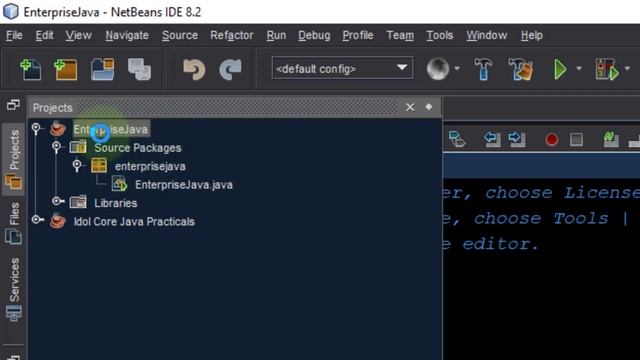640x360 pixels.
Task: Open the Team menu
Action: [x=400, y=36]
